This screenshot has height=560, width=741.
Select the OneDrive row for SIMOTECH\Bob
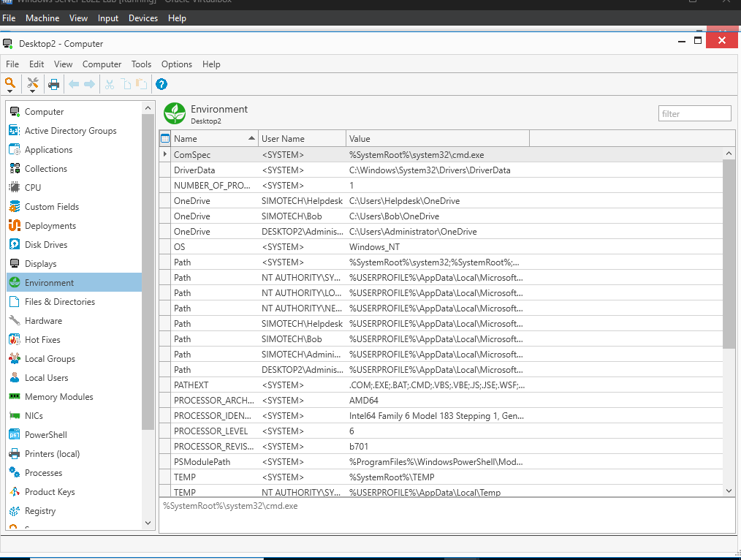[441, 216]
